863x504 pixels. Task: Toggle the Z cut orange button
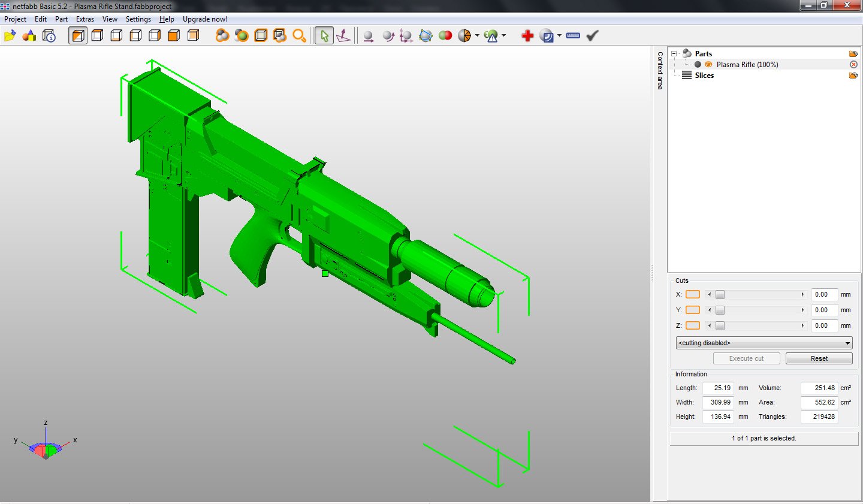[x=693, y=325]
